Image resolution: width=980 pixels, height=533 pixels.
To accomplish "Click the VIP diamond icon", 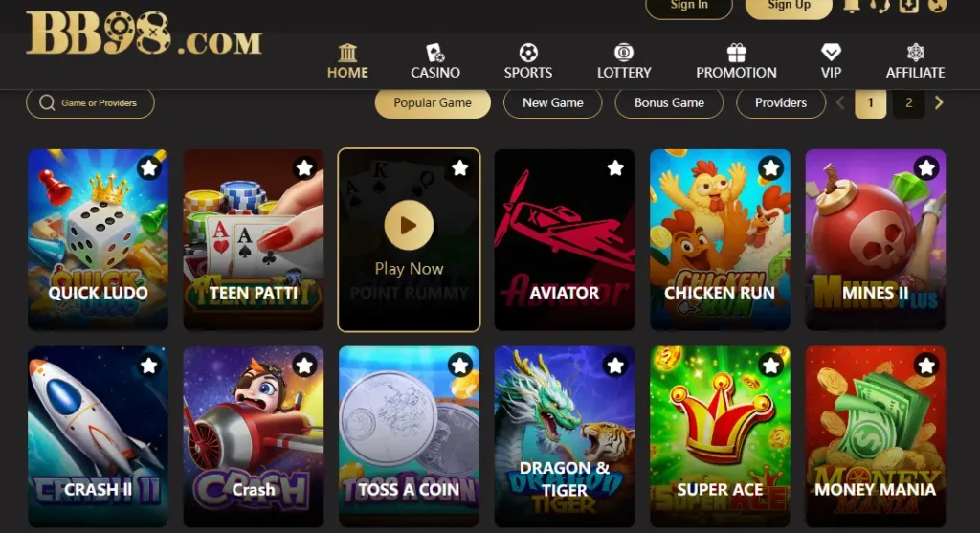I will 831,53.
